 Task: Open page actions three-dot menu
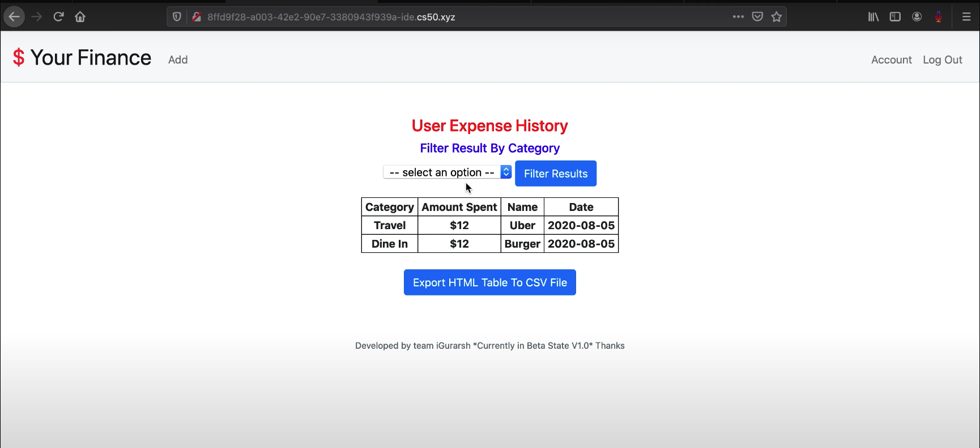[738, 17]
